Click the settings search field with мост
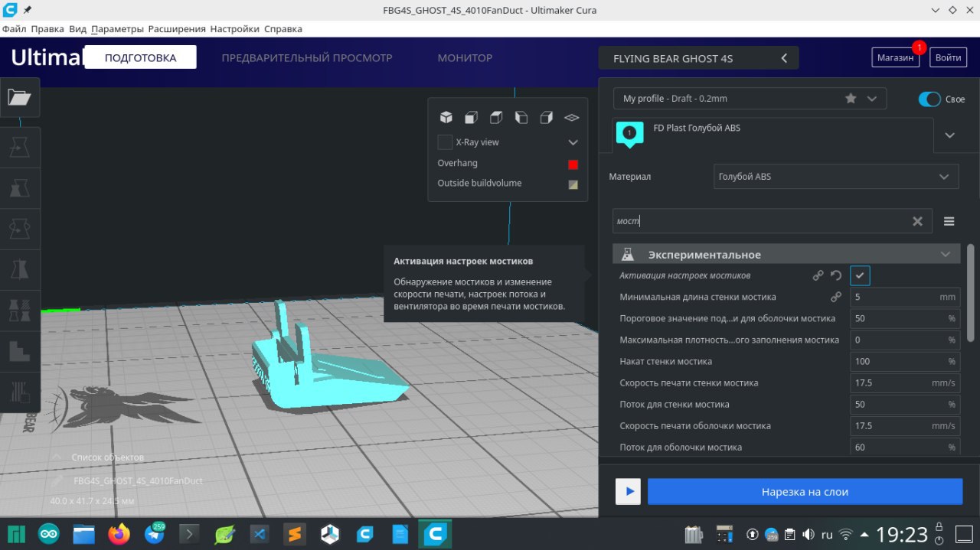The image size is (980, 550). tap(773, 221)
